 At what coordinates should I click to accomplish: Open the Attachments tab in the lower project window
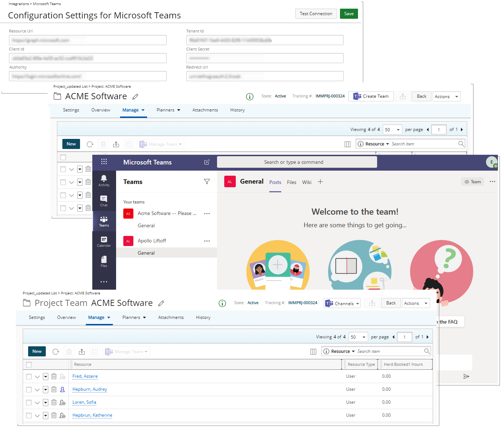pos(171,317)
